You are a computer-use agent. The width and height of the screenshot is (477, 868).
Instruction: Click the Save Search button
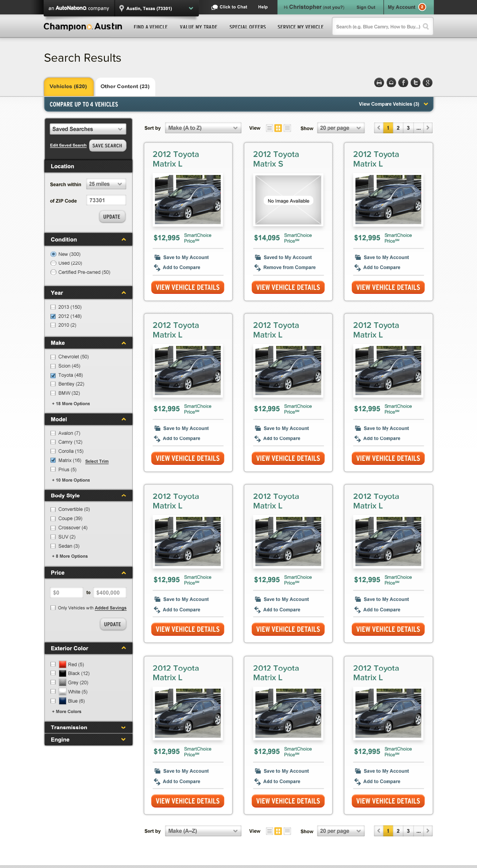pos(107,146)
